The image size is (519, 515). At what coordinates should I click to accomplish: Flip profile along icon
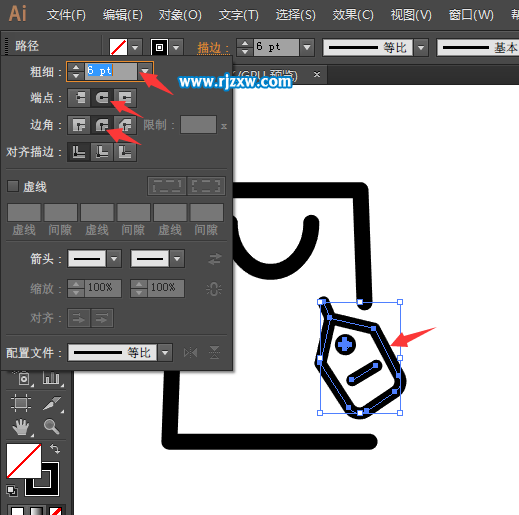click(x=190, y=353)
